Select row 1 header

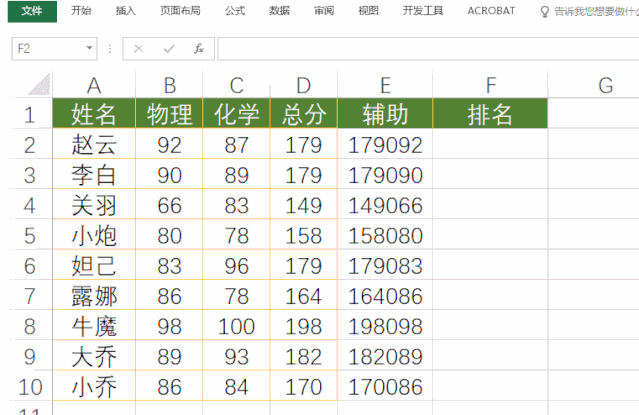29,114
